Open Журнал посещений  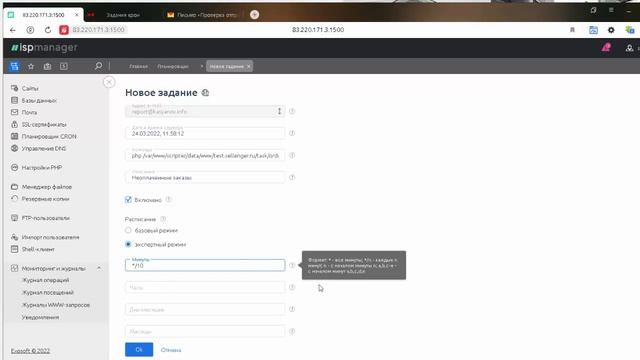point(47,293)
